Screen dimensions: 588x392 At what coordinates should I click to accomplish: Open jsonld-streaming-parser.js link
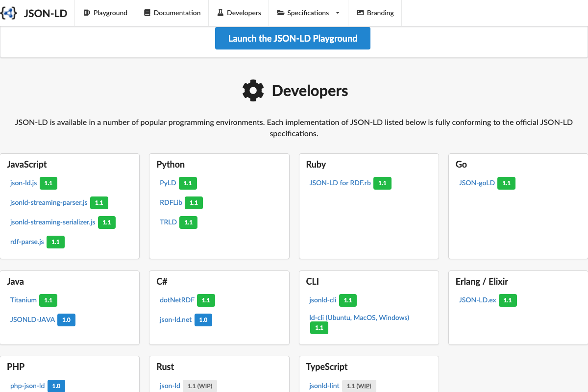coord(49,202)
